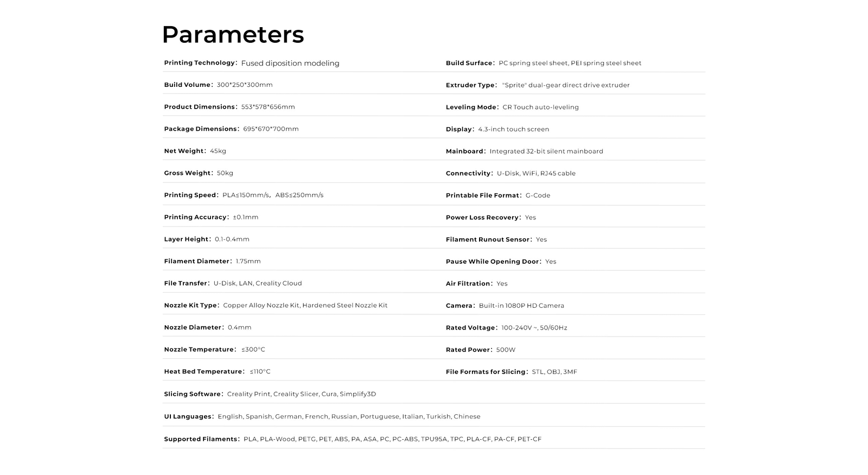This screenshot has height=475, width=868.
Task: Click the Supported Filaments label
Action: click(200, 439)
